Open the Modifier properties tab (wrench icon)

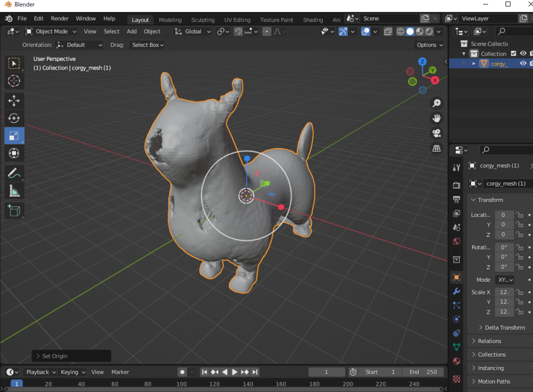pos(456,291)
